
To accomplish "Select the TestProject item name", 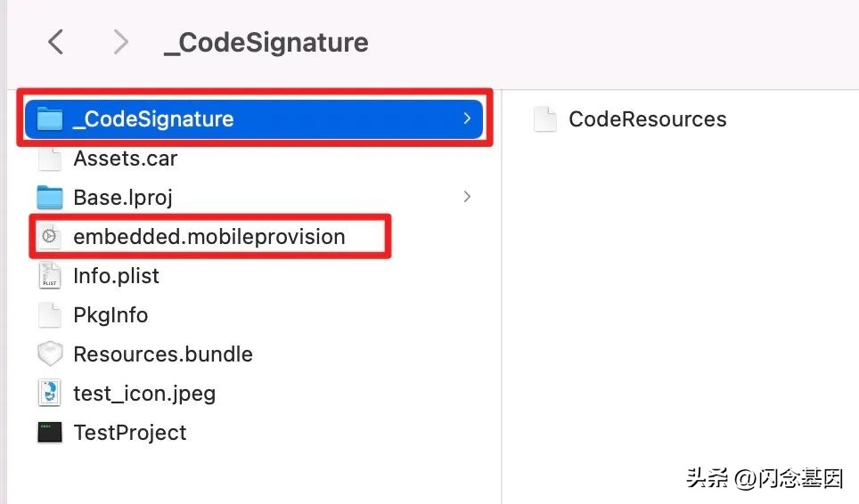I will click(x=130, y=433).
